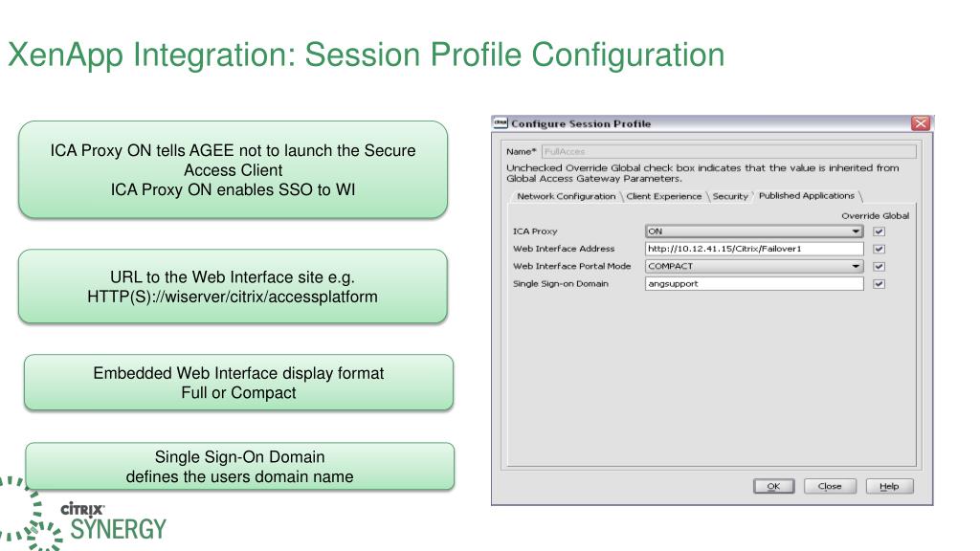The height and width of the screenshot is (551, 980).
Task: Select the Published Applications tab
Action: tap(806, 195)
